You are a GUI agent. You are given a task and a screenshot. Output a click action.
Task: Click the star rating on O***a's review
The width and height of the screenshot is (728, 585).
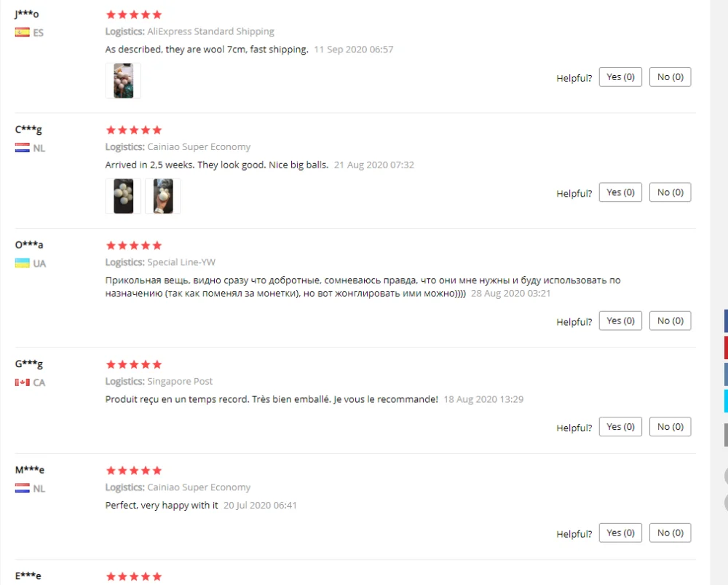(x=134, y=246)
